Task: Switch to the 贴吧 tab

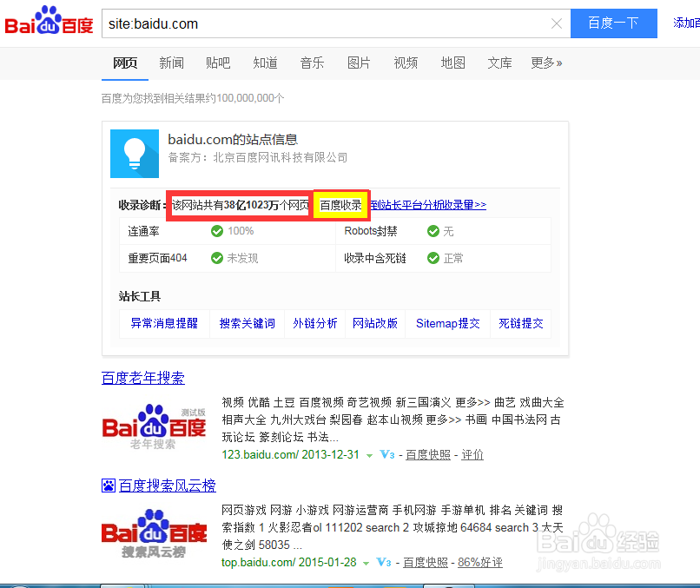Action: click(218, 63)
